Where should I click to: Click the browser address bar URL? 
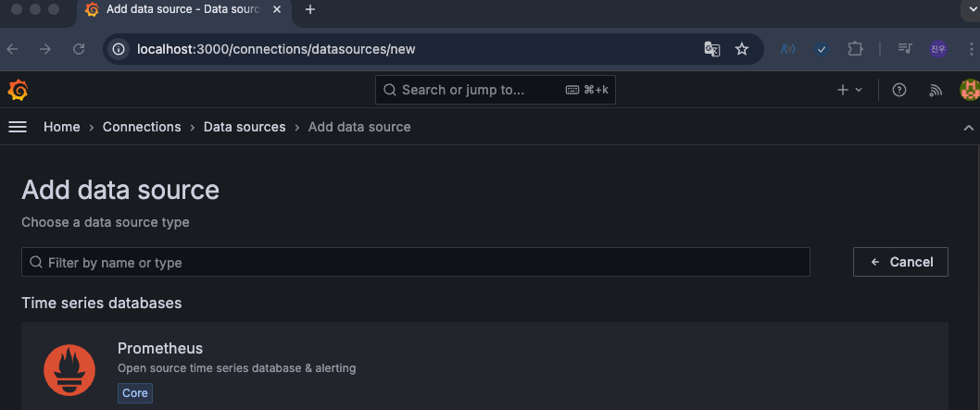click(276, 49)
